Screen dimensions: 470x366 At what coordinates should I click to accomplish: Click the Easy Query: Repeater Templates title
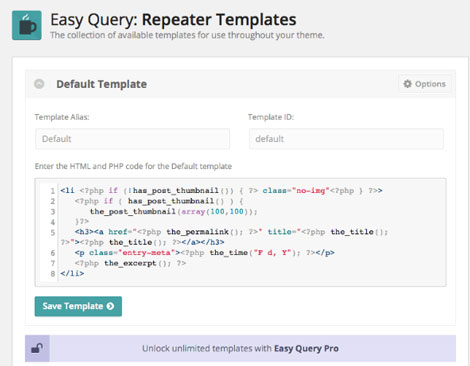point(173,20)
